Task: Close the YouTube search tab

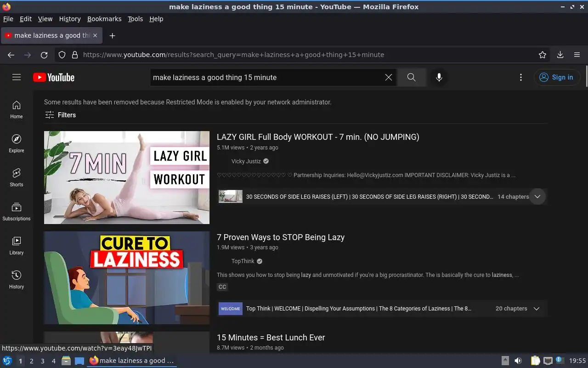Action: tap(95, 35)
